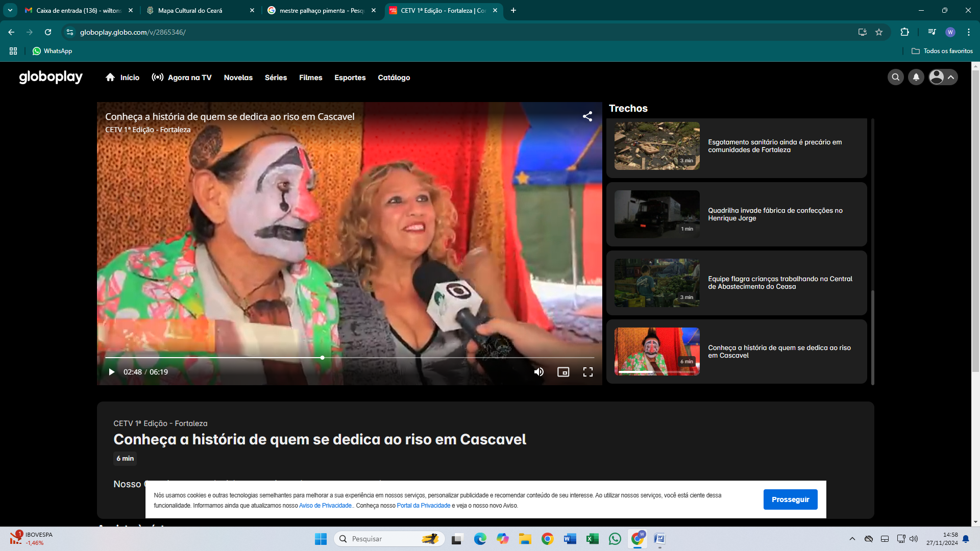Bookmark this page with the star icon
This screenshot has width=980, height=551.
[879, 32]
